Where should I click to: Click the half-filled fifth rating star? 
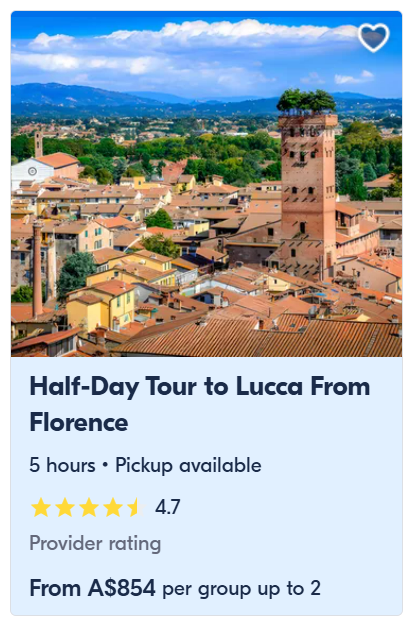[136, 508]
